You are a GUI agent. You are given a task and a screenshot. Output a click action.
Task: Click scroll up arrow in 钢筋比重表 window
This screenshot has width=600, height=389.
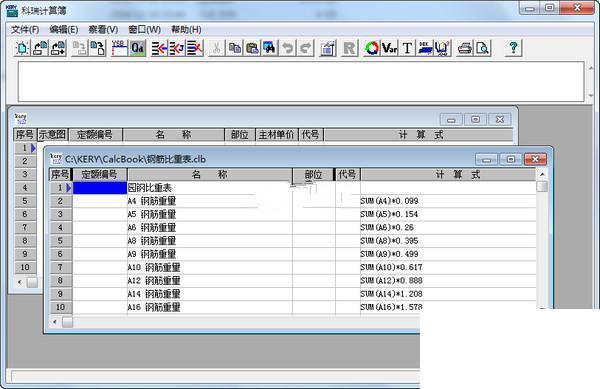pos(542,174)
